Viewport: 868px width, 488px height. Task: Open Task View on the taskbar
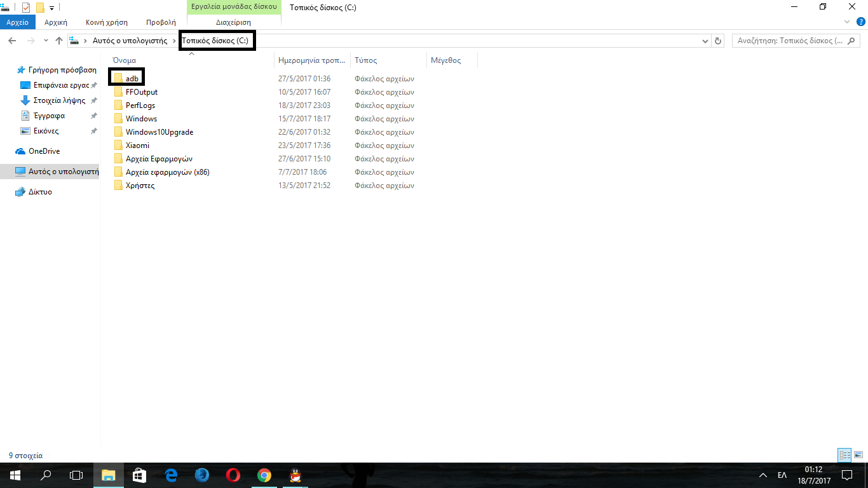click(x=76, y=475)
